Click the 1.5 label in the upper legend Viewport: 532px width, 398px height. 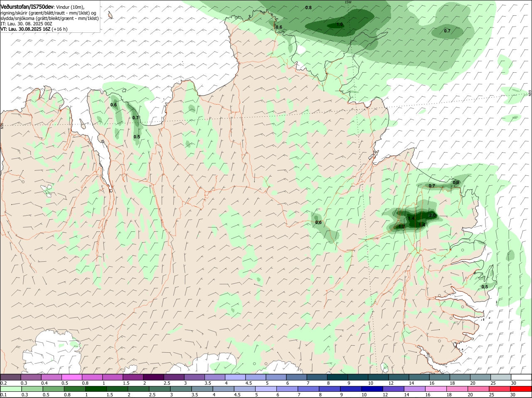(126, 383)
